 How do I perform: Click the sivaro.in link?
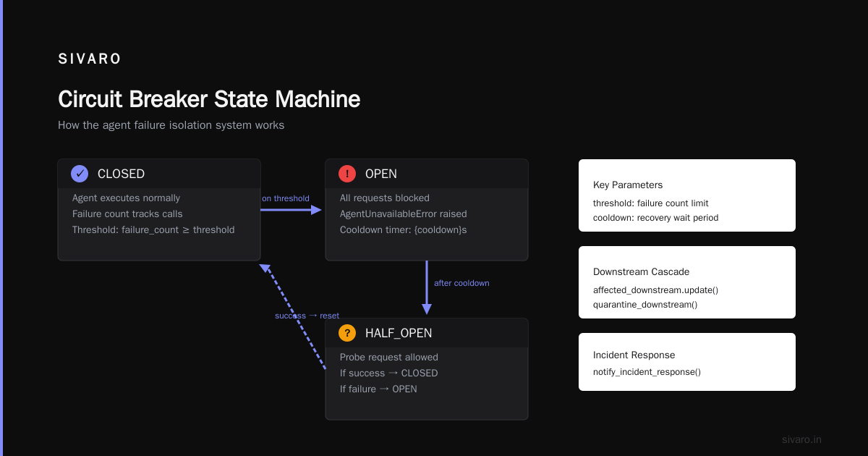(x=801, y=439)
